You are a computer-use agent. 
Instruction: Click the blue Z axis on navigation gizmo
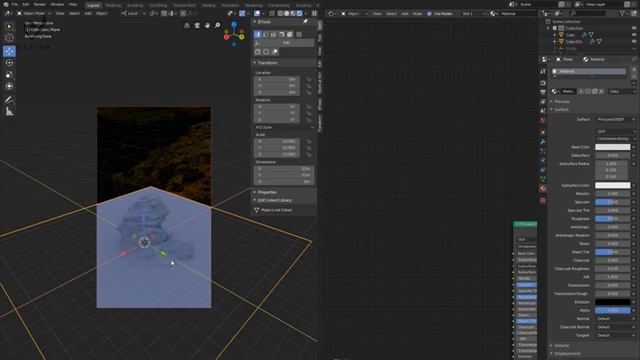click(234, 24)
